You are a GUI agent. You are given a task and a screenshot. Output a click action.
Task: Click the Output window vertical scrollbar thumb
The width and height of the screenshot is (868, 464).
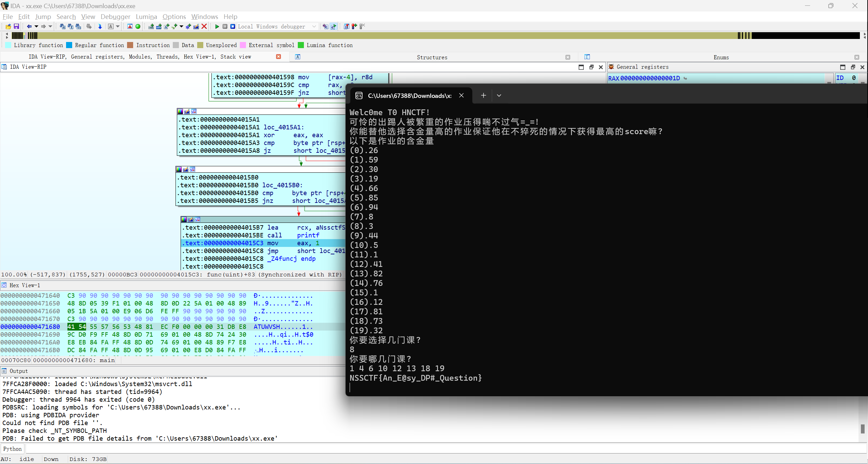[863, 428]
